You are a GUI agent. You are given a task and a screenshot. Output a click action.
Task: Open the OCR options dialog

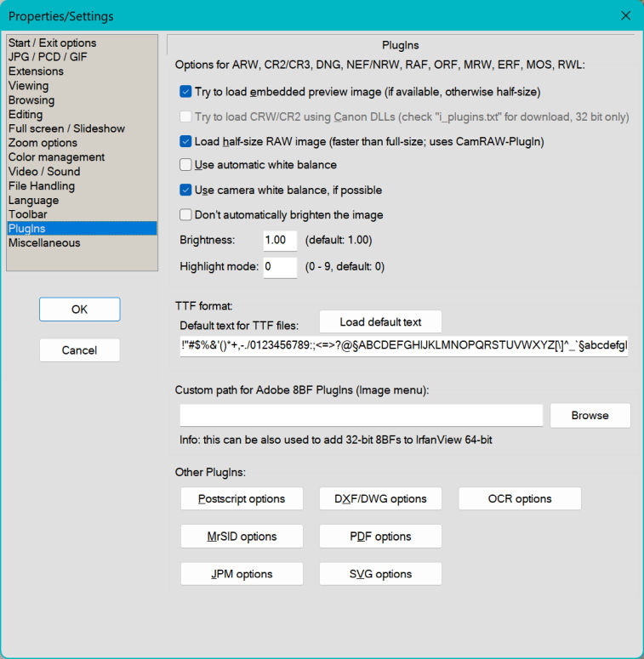pyautogui.click(x=519, y=499)
